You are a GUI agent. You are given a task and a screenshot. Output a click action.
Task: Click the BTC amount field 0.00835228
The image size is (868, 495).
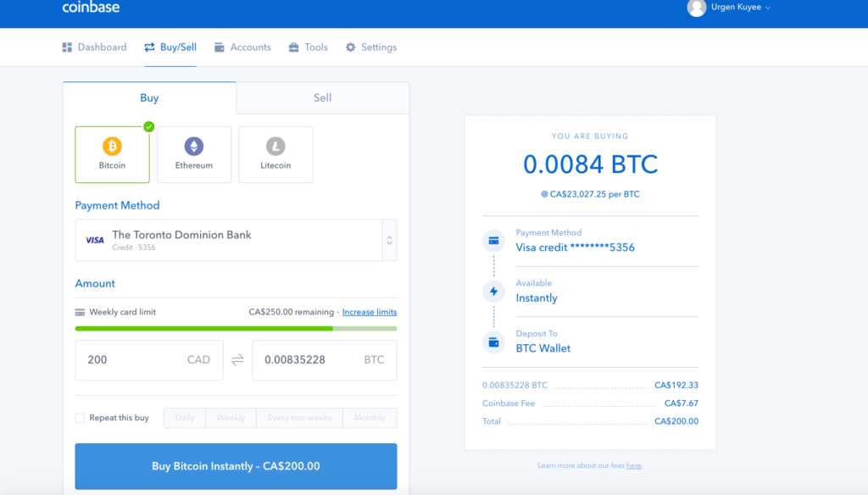[325, 360]
